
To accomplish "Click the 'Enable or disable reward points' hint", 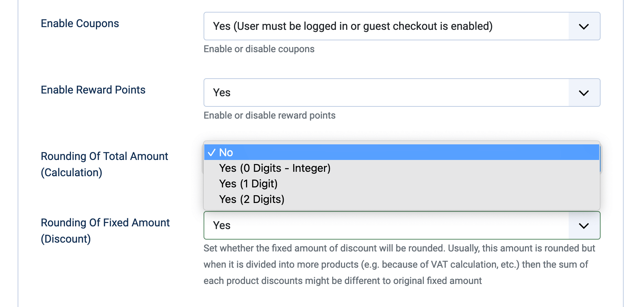I will coord(269,116).
